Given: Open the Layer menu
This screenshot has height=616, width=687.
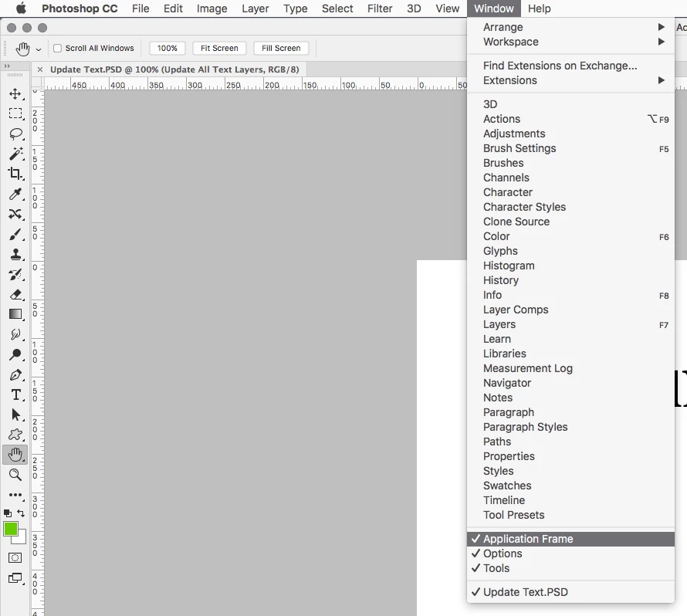Looking at the screenshot, I should 256,8.
